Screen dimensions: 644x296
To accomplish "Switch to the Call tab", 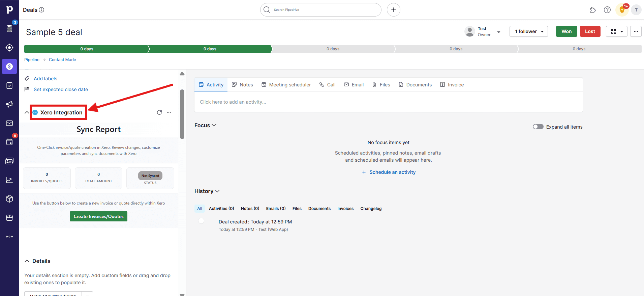I will (328, 85).
